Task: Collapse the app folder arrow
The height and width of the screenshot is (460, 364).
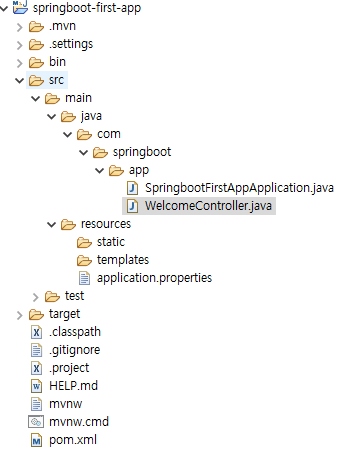Action: [x=100, y=170]
